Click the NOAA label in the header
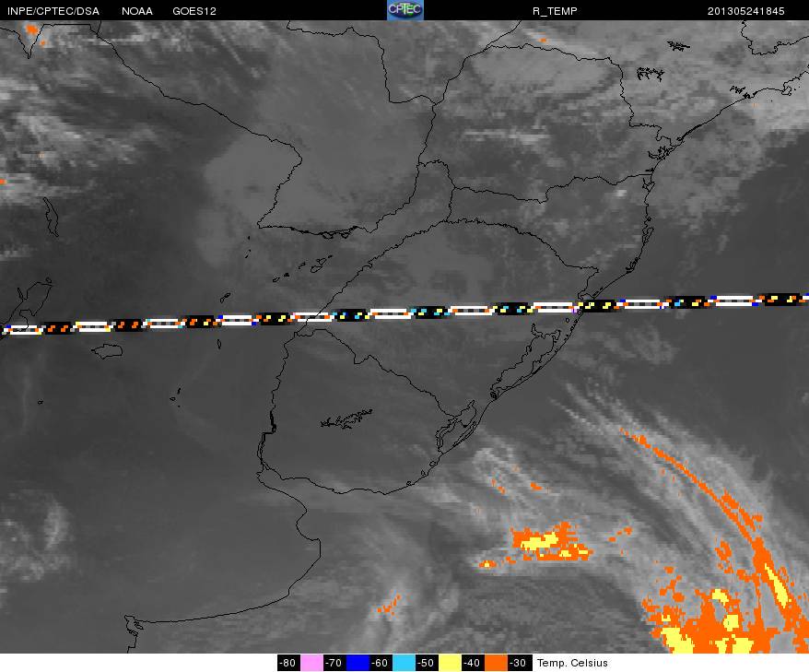Screen dimensions: 809x672 (136, 11)
